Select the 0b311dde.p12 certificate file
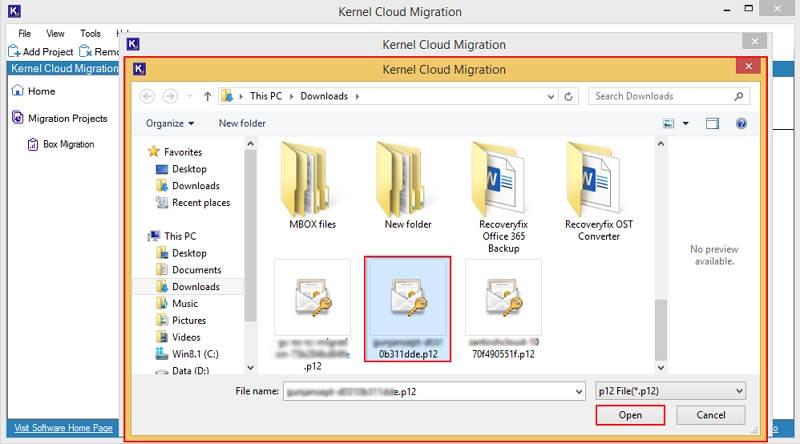Screen dimensions: 800x444 [408, 309]
